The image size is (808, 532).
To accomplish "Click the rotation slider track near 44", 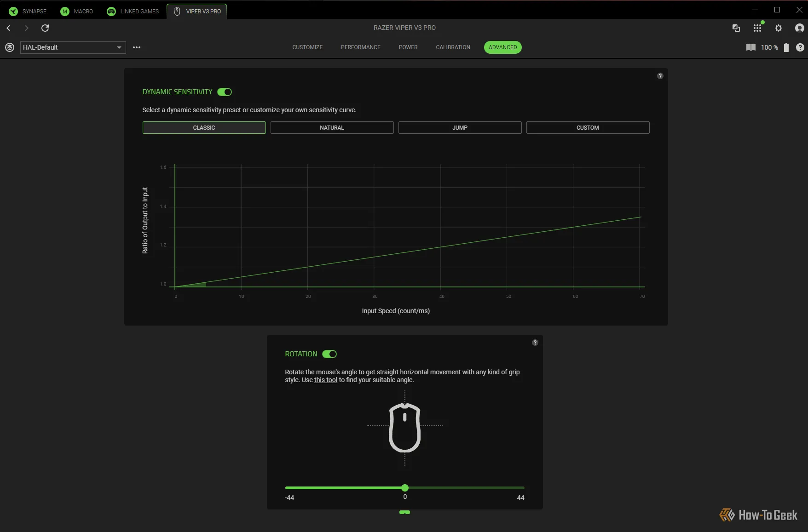I will [x=520, y=488].
